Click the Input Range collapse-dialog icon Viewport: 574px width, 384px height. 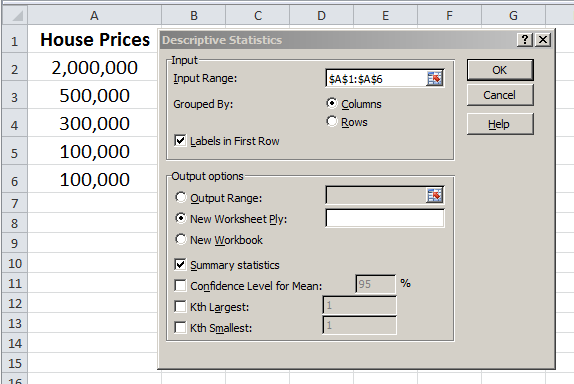coord(435,78)
